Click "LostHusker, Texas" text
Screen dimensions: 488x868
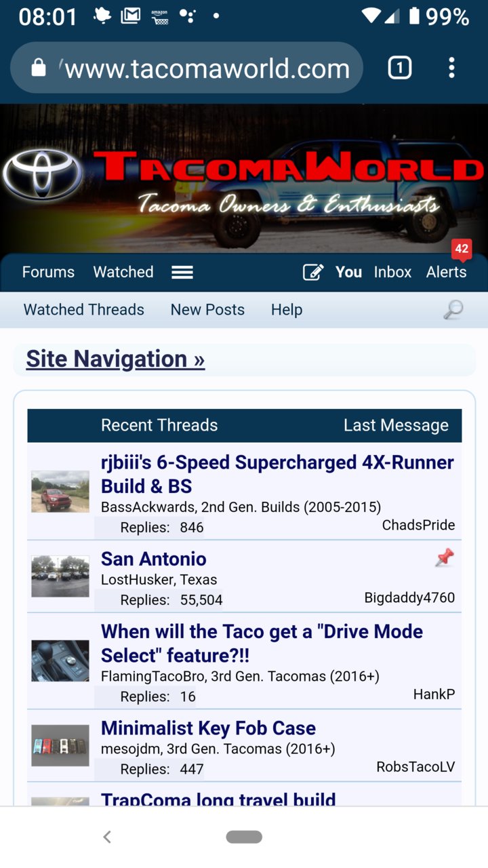tap(159, 580)
